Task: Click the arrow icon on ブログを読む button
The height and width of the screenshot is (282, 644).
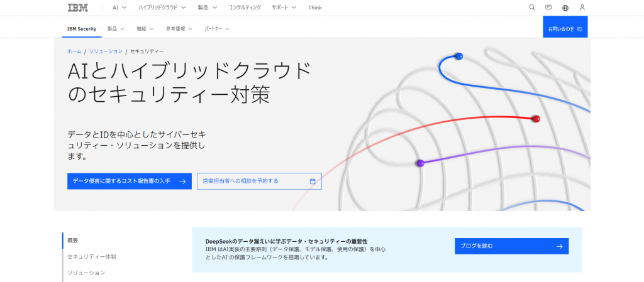Action: point(559,246)
